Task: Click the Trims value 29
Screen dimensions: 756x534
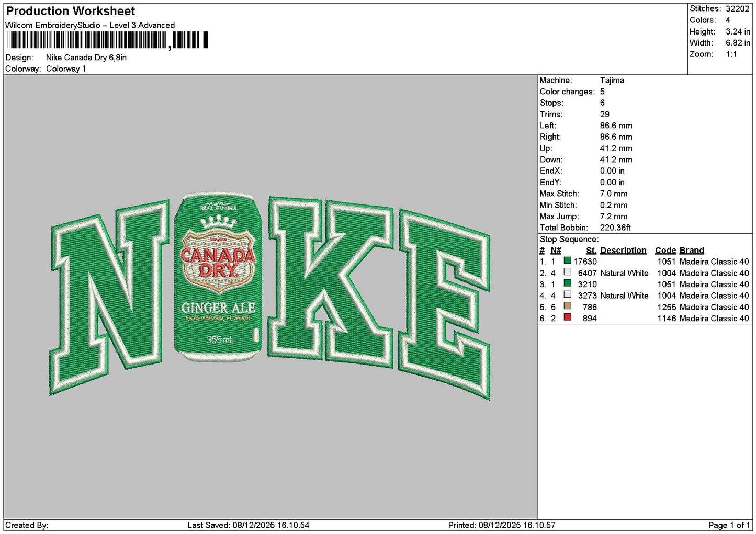Action: pos(605,115)
